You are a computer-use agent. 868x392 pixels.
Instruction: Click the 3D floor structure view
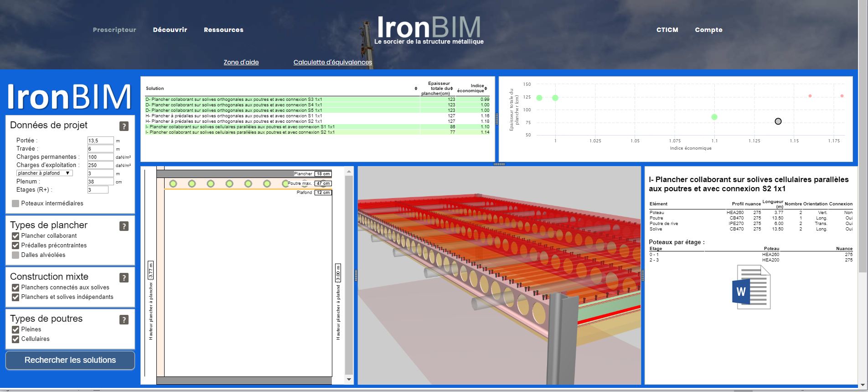[499, 275]
